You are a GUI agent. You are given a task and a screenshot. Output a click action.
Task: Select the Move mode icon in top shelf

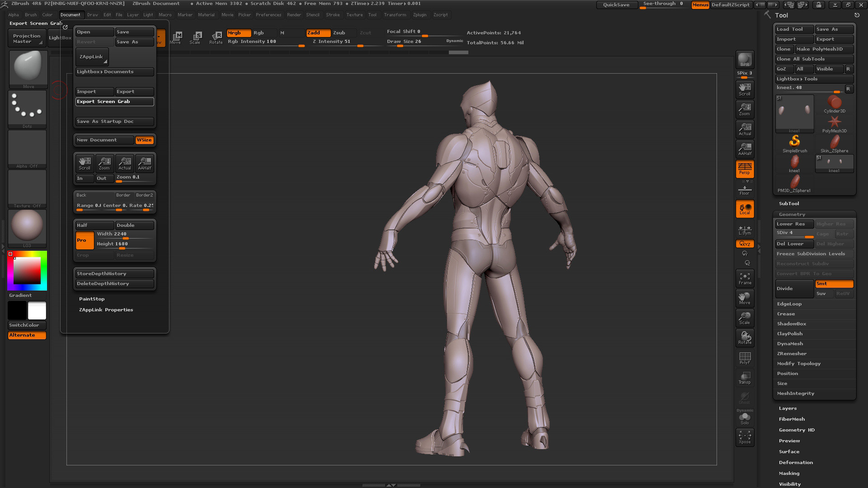(175, 38)
